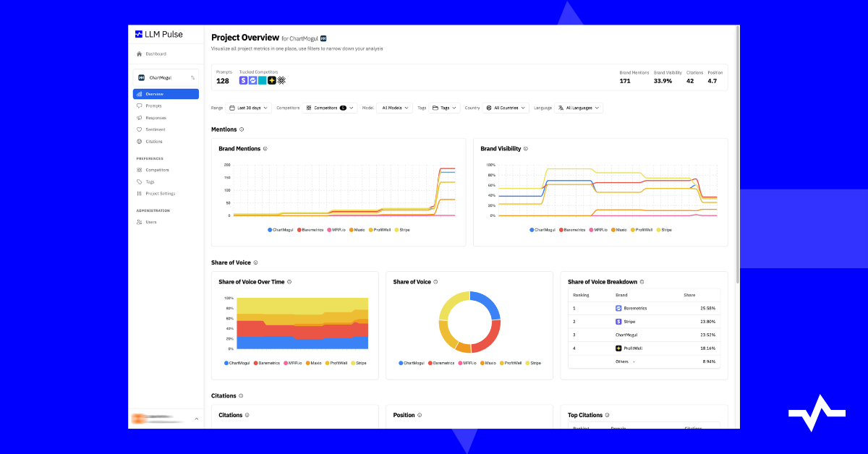Open the All Models dropdown
Screen dimensions: 868x454
(x=394, y=108)
